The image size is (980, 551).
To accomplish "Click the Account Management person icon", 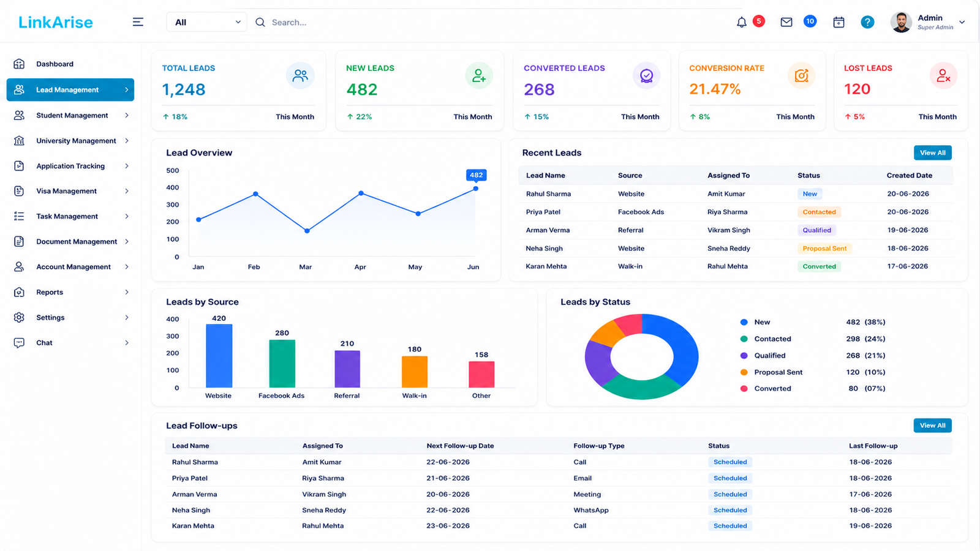I will 19,267.
